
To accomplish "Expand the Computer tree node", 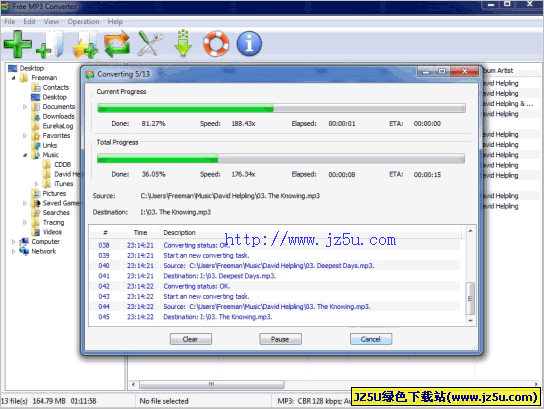I will point(13,242).
